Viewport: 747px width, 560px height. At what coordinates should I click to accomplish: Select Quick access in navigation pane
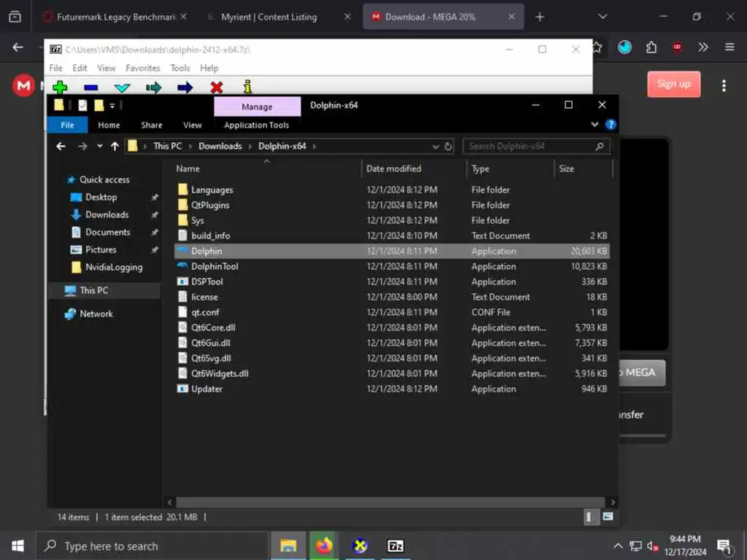[104, 179]
